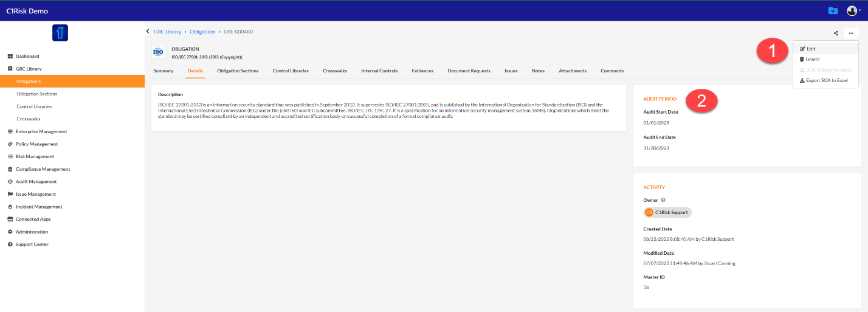
Task: Click GRC Library breadcrumb link
Action: 168,32
